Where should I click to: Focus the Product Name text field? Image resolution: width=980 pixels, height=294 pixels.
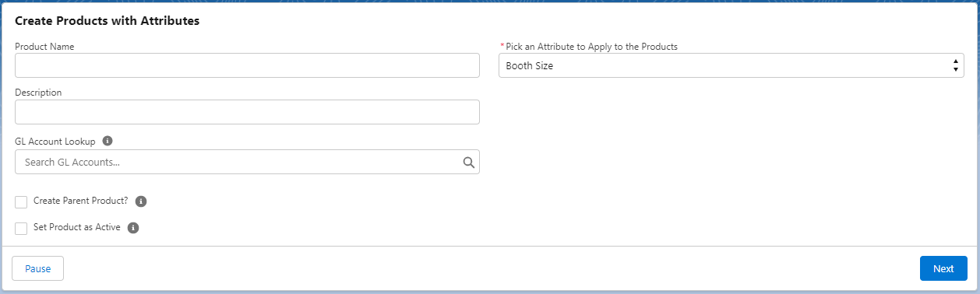247,65
